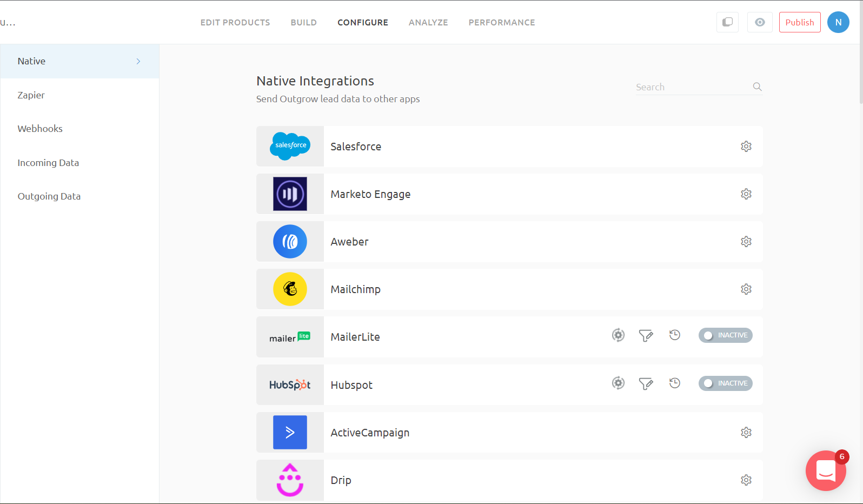Click the search magnifier icon
Image resolution: width=863 pixels, height=504 pixels.
click(x=757, y=87)
